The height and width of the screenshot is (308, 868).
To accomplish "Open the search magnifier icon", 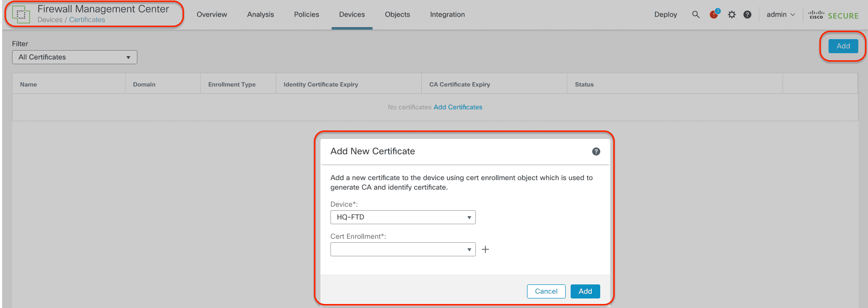I will coord(696,15).
